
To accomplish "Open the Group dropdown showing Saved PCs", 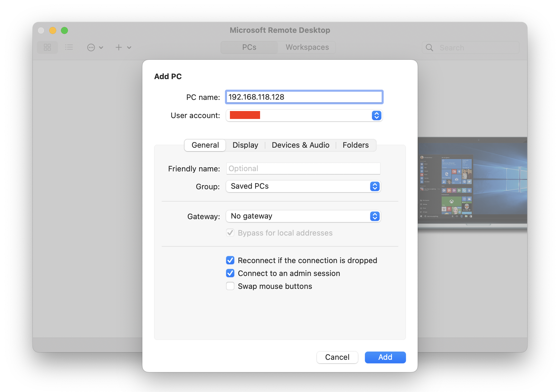I will (x=303, y=186).
